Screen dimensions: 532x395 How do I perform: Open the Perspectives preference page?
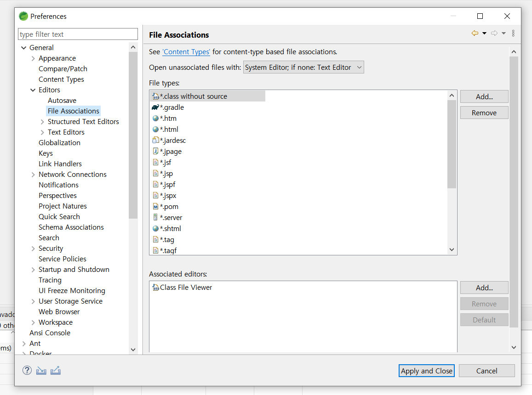pyautogui.click(x=57, y=196)
